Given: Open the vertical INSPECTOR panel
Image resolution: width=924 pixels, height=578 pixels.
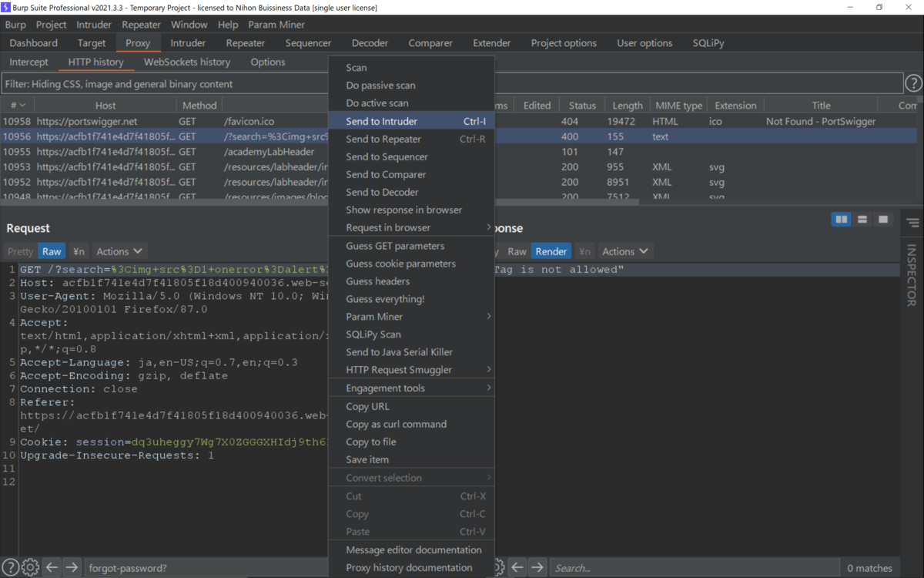Looking at the screenshot, I should 912,275.
